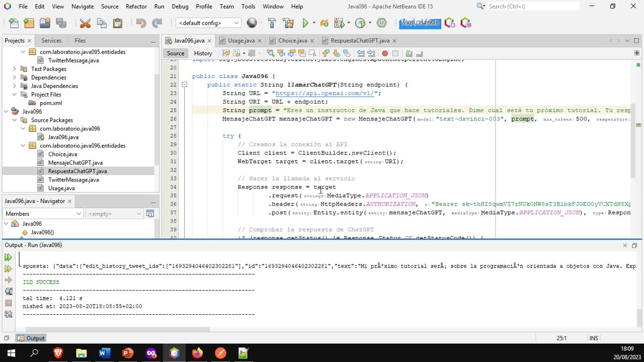Screen dimensions: 644x362
Task: Toggle the Navigator filter options icon
Action: [x=150, y=214]
